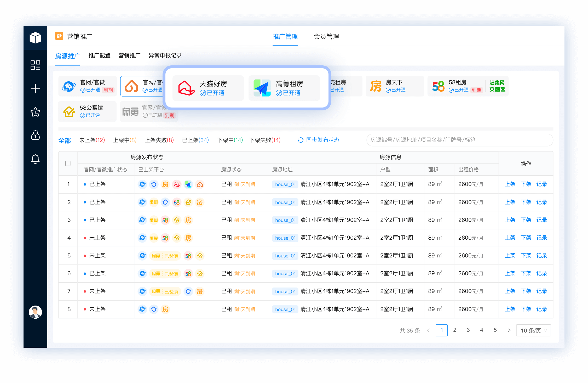Screen dimensions: 588x383
Task: Click 下架 in row 2
Action: tap(526, 202)
